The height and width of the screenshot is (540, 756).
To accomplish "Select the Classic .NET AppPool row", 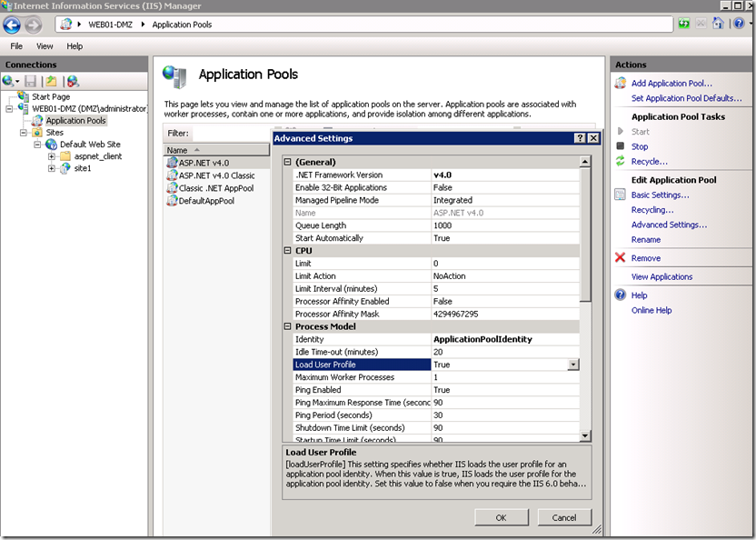I will [x=216, y=188].
